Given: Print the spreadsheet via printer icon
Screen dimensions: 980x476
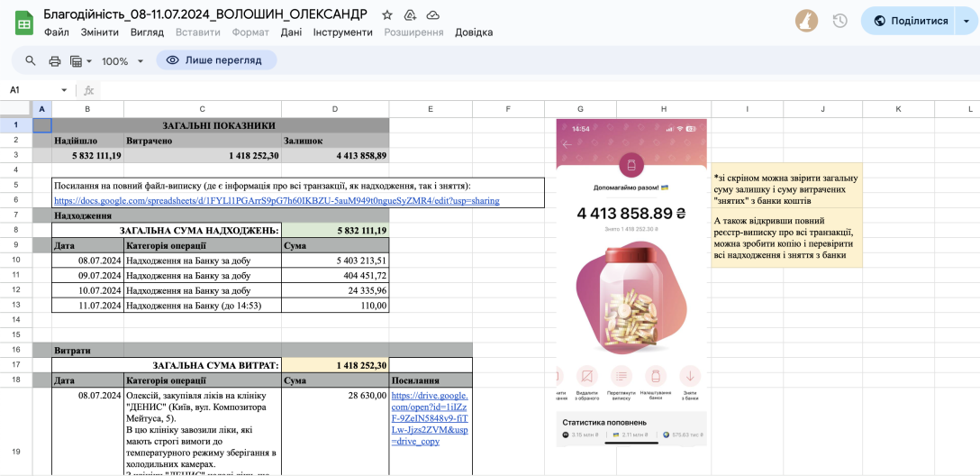Looking at the screenshot, I should pyautogui.click(x=55, y=60).
